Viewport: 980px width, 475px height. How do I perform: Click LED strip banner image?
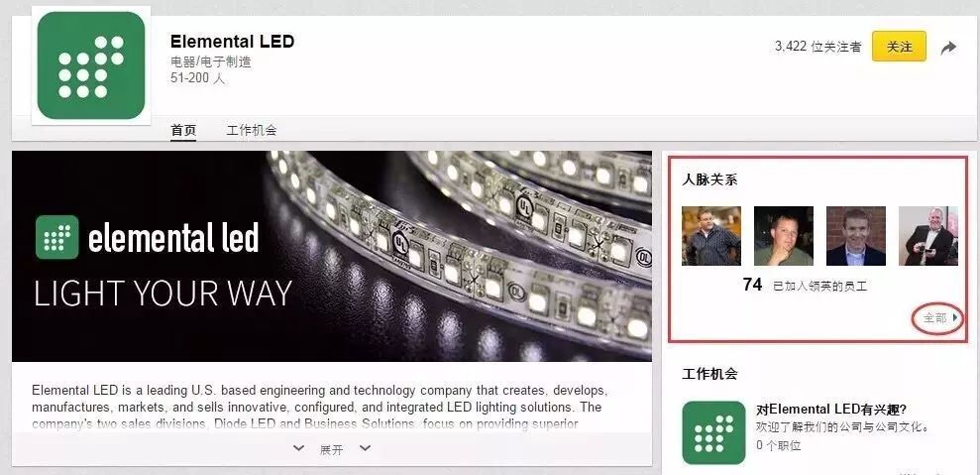click(x=332, y=256)
